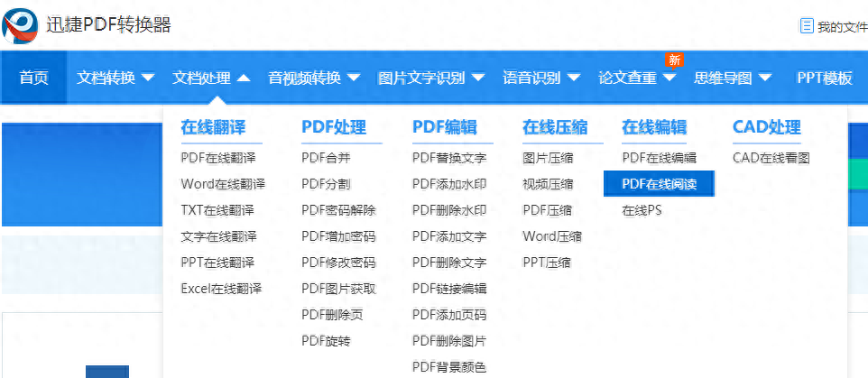
Task: Choose PDF修改密码
Action: click(x=338, y=263)
